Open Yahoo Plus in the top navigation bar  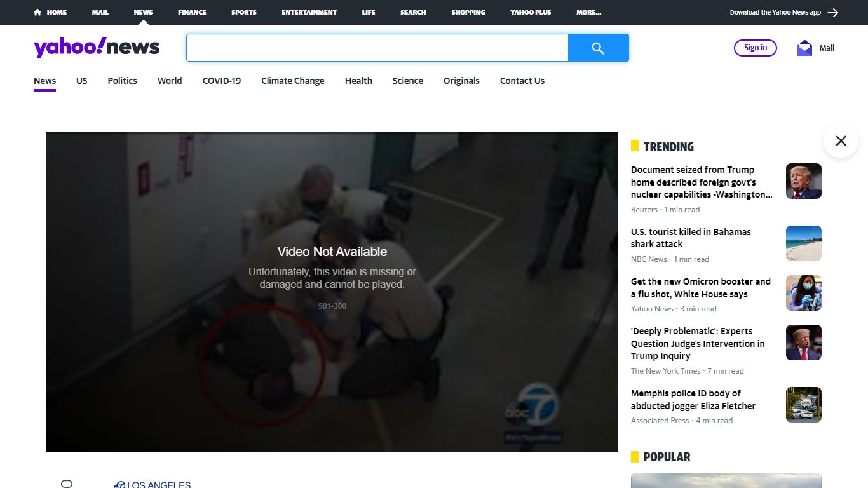tap(531, 12)
